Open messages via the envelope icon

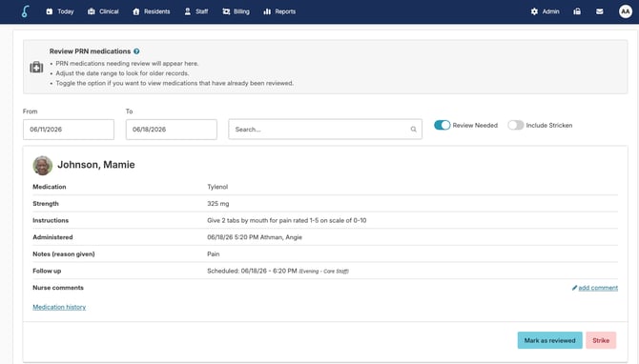(x=600, y=11)
